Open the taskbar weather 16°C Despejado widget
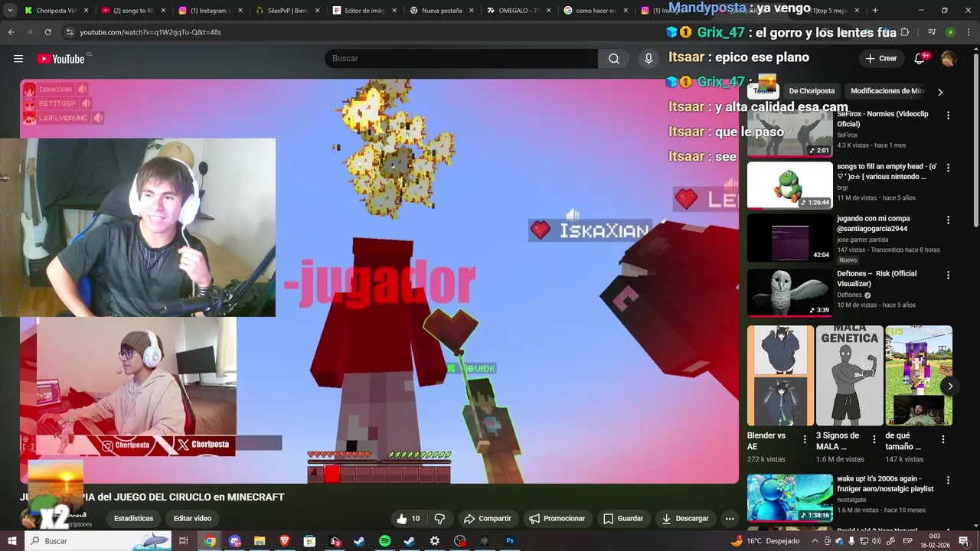This screenshot has width=980, height=551. (x=764, y=541)
